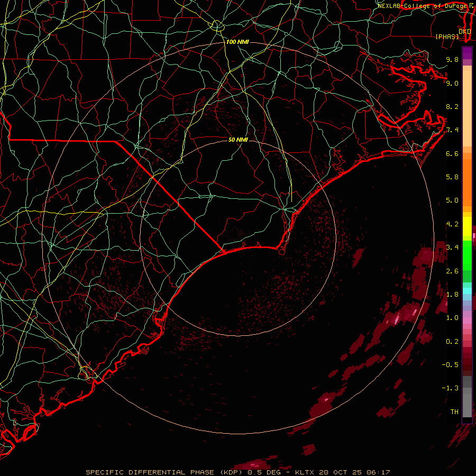The height and width of the screenshot is (476, 476).
Task: Click the 4.2 value on color scale
Action: (x=452, y=224)
